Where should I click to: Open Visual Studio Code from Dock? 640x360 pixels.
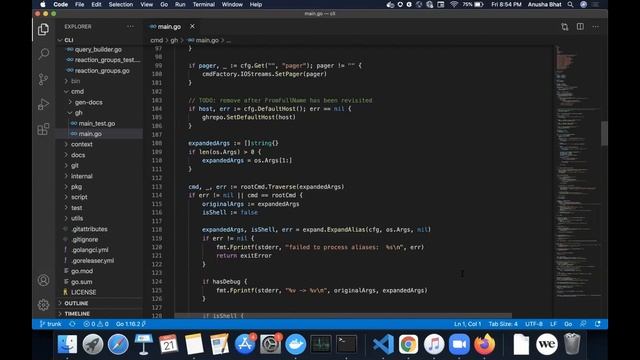tap(383, 344)
